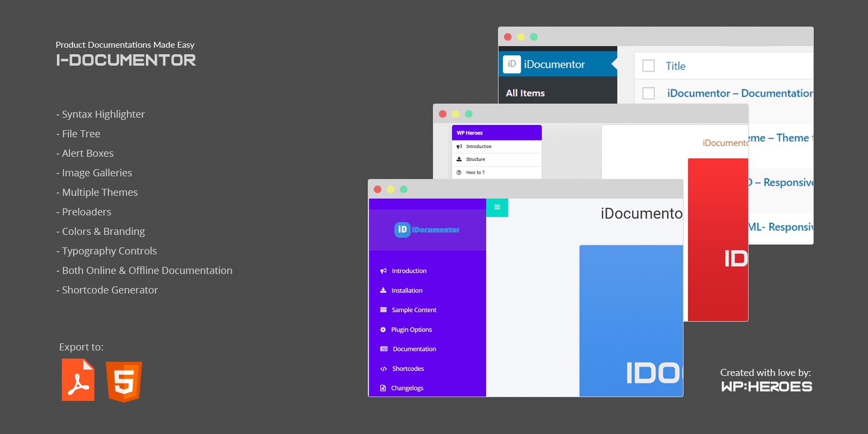Tick the checkbox for iDocumentor – Documentation row
This screenshot has width=868, height=434.
tap(648, 93)
